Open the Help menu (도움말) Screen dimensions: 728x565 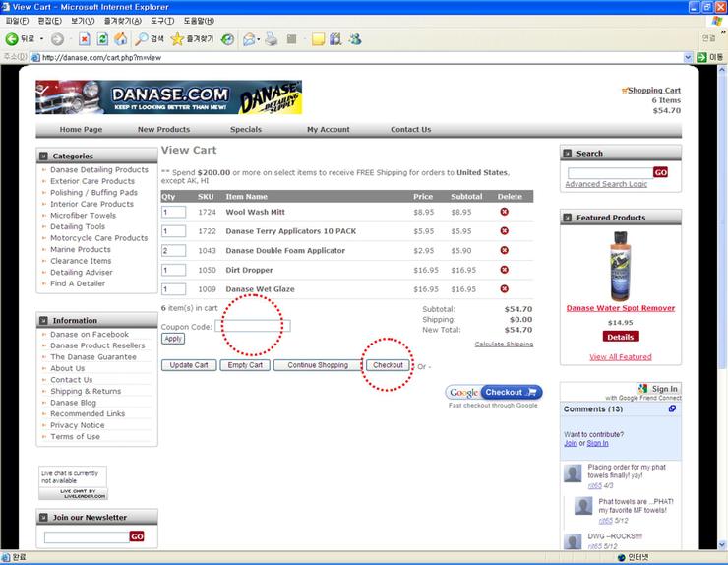(199, 21)
